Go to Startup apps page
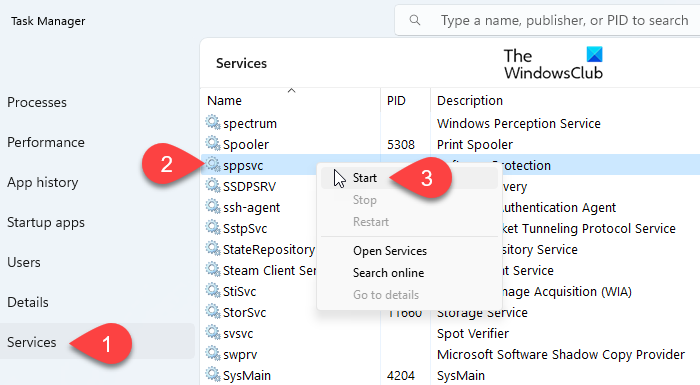This screenshot has width=700, height=385. [x=46, y=222]
